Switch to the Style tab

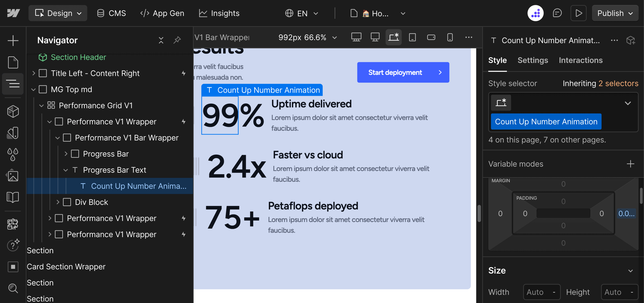497,60
